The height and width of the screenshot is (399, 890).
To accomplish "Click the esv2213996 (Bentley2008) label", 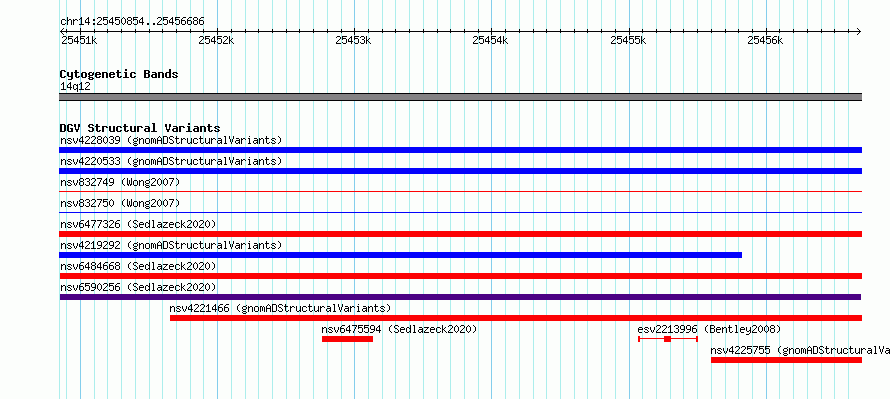I will tap(710, 329).
